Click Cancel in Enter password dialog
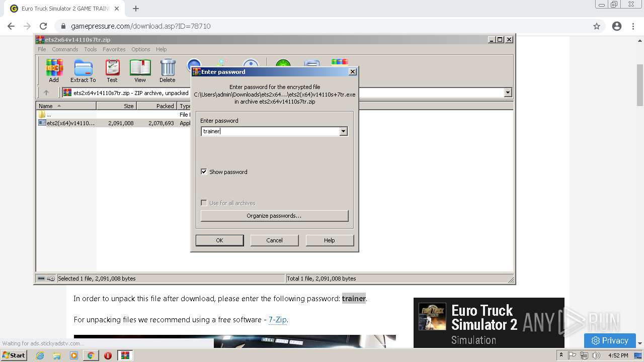 click(x=274, y=240)
